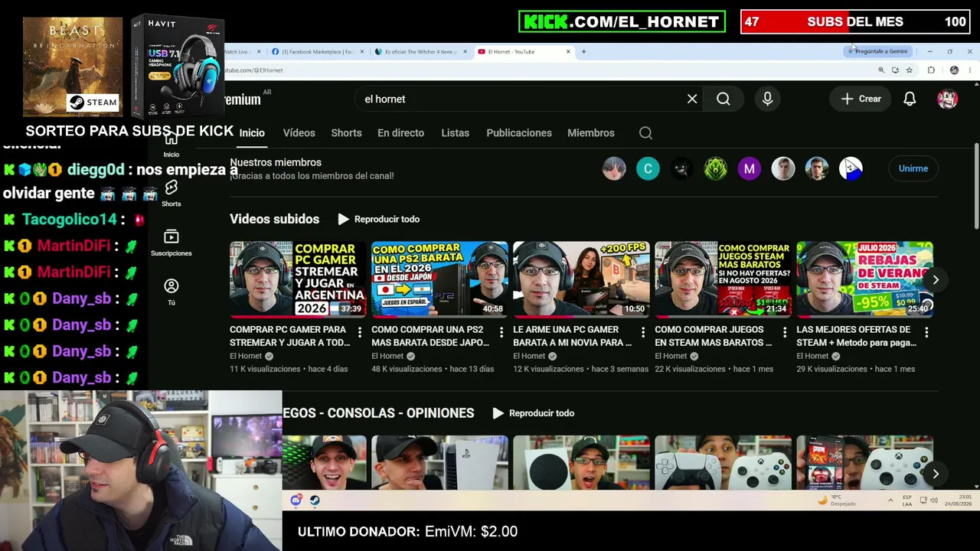The height and width of the screenshot is (551, 980).
Task: Open video titled 'LAS MEJORES OFERTAS DE STEAM'
Action: [x=857, y=336]
